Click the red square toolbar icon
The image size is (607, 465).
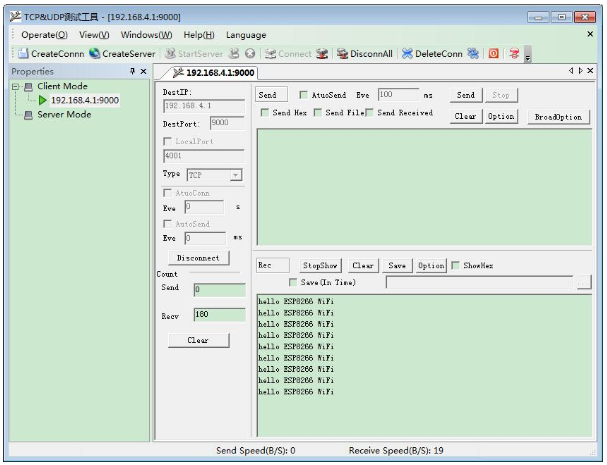[x=493, y=53]
